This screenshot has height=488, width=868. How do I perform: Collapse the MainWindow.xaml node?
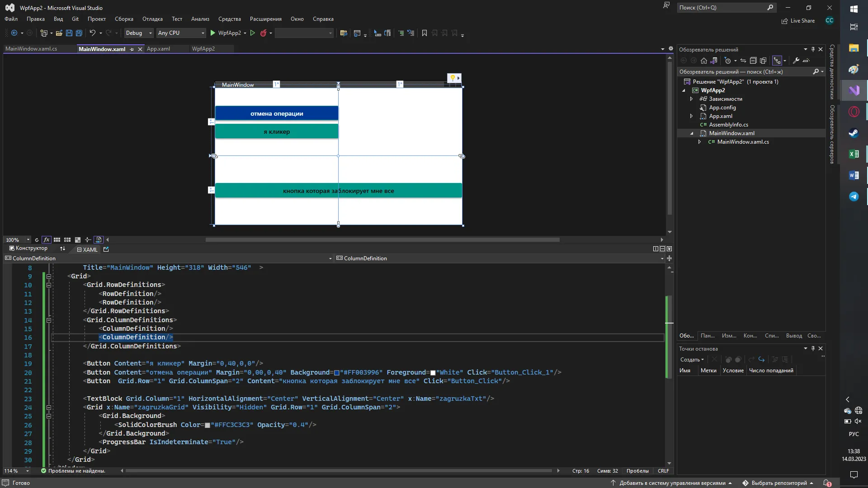(691, 133)
